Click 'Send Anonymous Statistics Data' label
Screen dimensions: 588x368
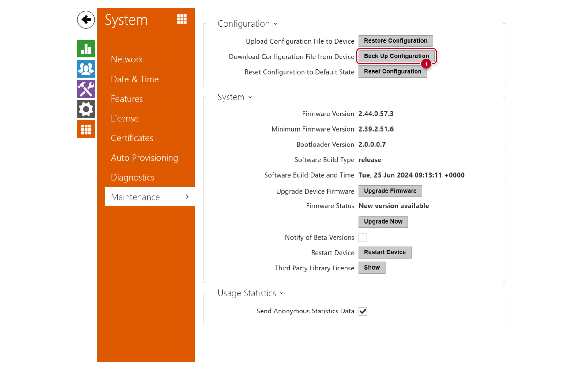point(305,311)
